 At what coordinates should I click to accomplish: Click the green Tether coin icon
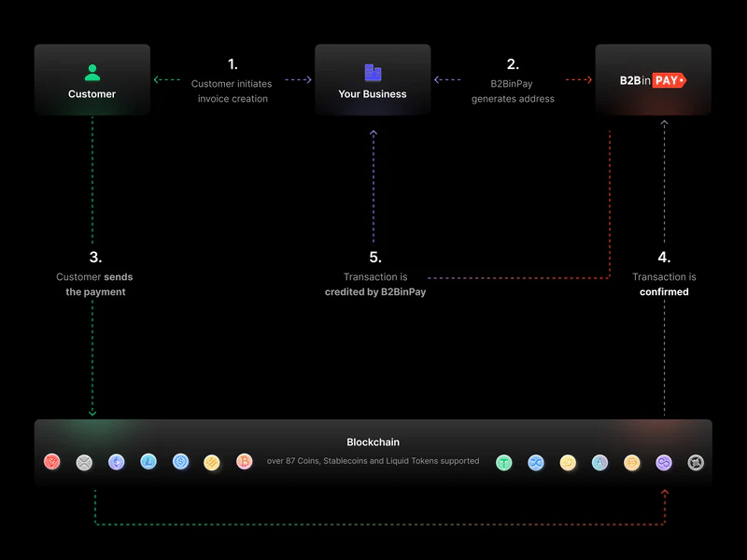(504, 462)
